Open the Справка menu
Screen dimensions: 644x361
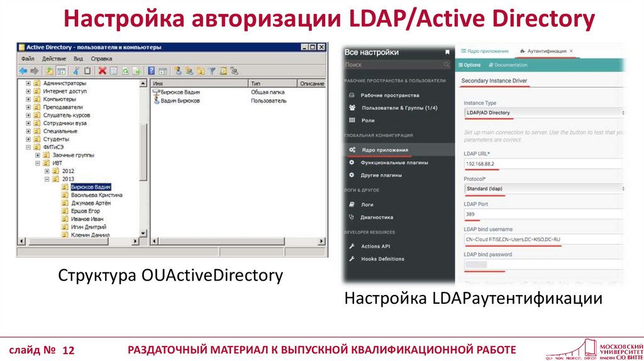(x=101, y=58)
